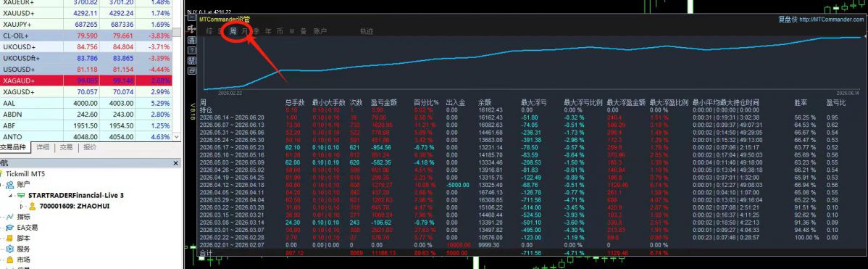This screenshot has width=868, height=269.
Task: Select the 指标 node in navigator
Action: pyautogui.click(x=24, y=217)
